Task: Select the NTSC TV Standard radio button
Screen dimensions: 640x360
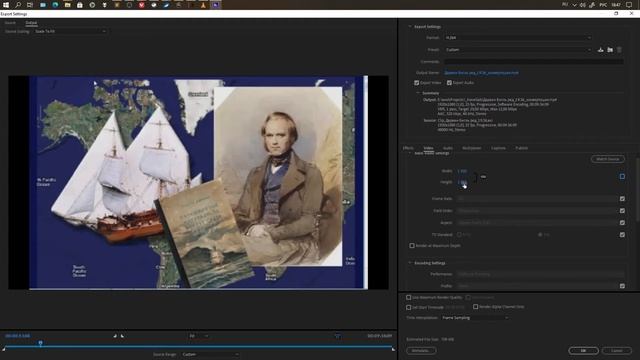Action: click(459, 235)
